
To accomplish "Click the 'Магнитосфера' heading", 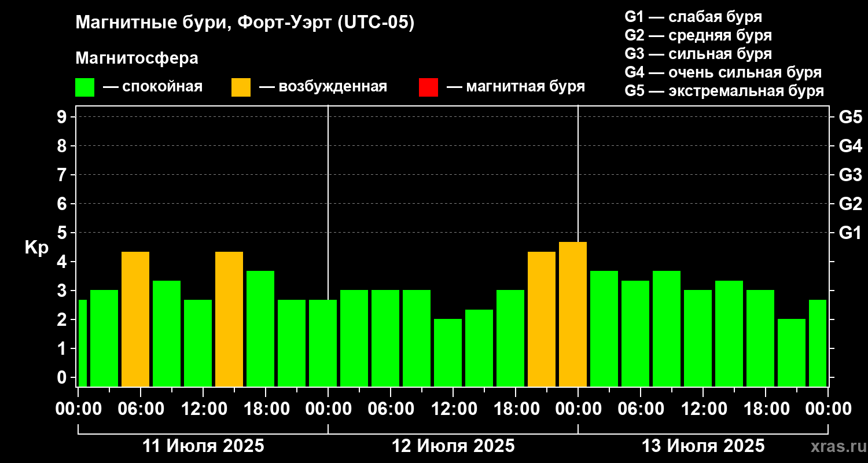I will click(137, 58).
